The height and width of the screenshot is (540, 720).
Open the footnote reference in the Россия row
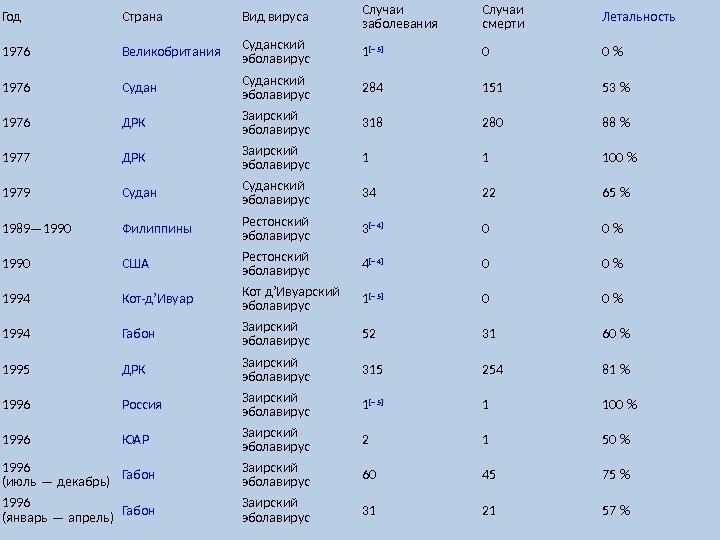pos(378,403)
